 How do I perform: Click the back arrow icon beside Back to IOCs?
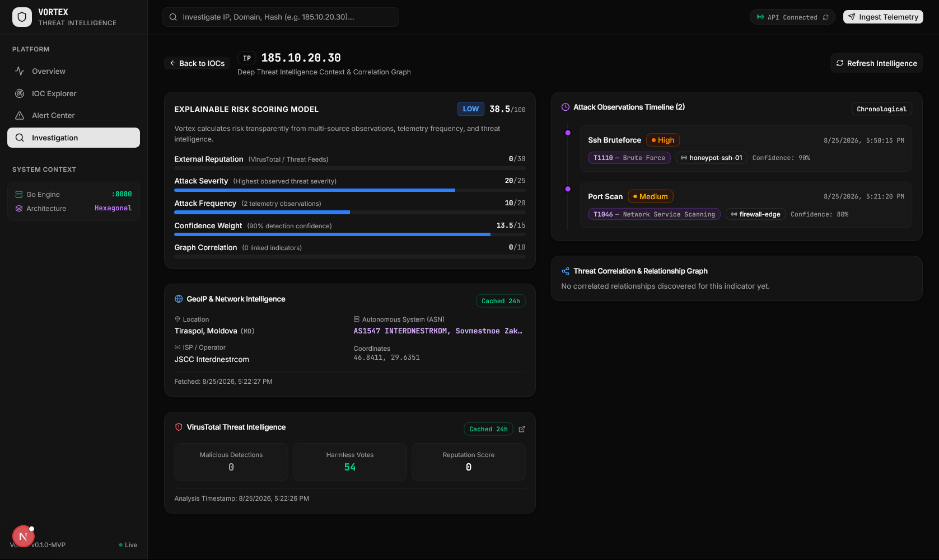click(x=173, y=63)
